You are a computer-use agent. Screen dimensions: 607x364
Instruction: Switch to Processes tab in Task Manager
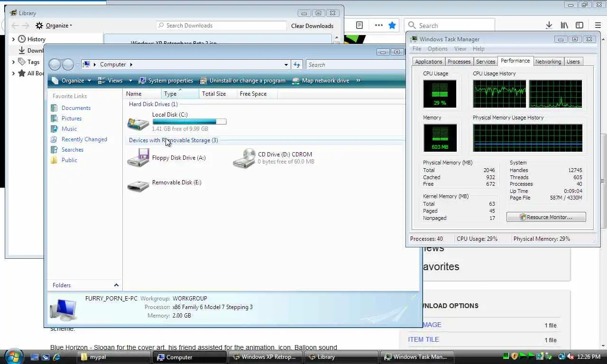coord(459,62)
